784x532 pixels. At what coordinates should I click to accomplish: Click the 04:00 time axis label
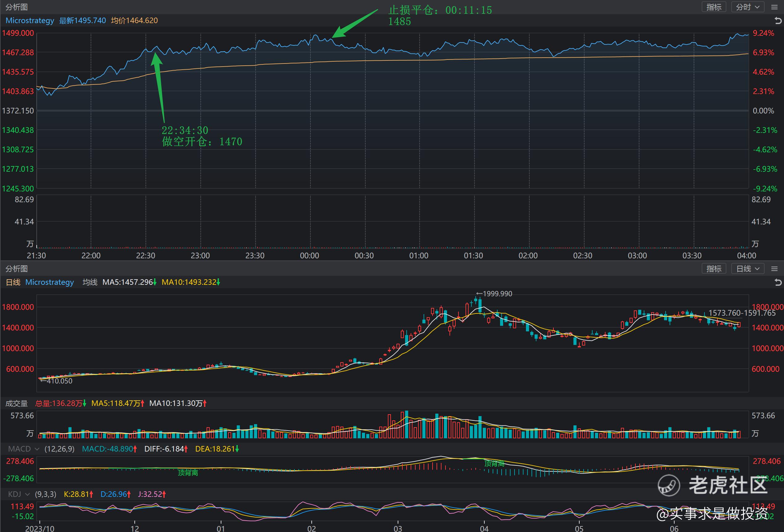pos(747,256)
